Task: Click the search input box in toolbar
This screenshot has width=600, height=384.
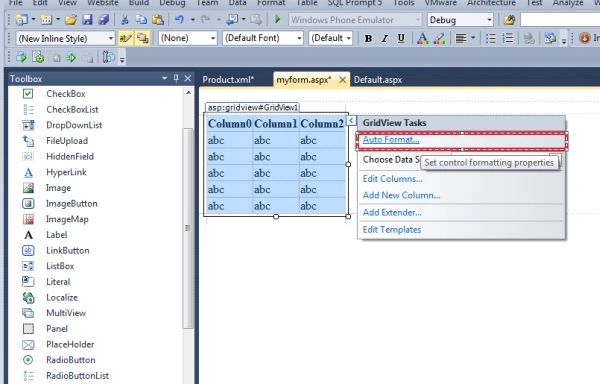Action: coord(560,20)
